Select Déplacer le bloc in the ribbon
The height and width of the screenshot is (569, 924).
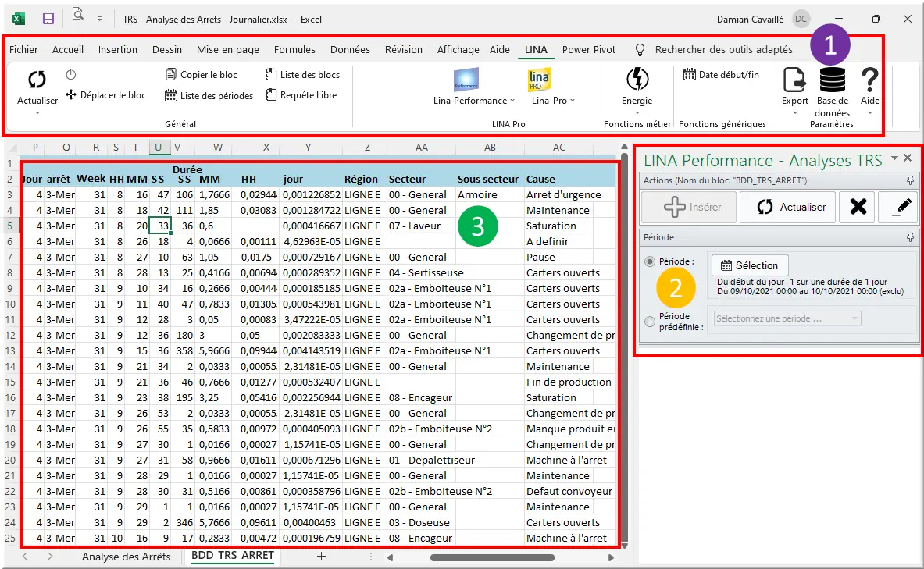click(106, 95)
